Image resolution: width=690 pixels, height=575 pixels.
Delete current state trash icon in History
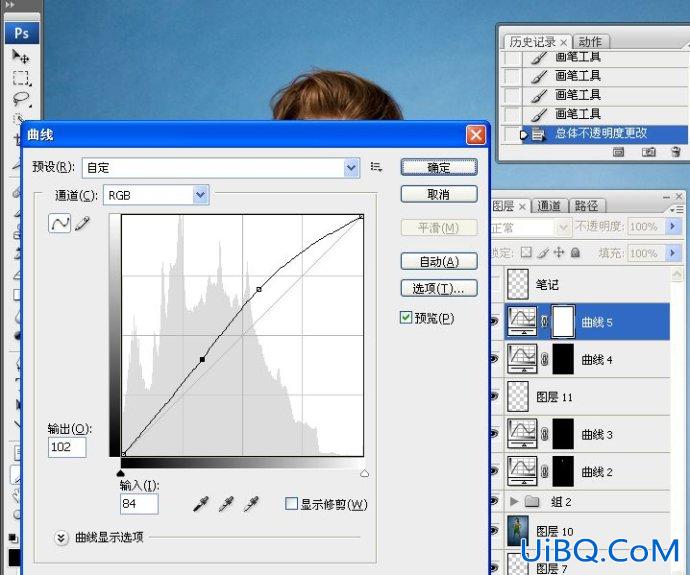(676, 152)
